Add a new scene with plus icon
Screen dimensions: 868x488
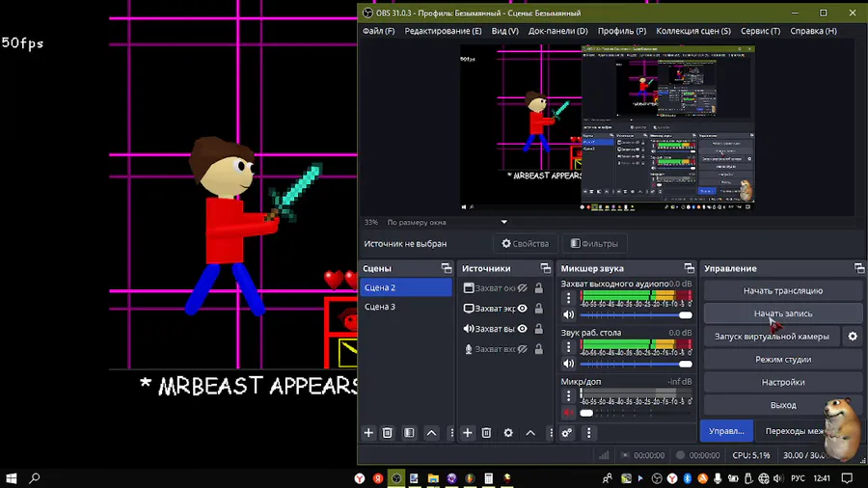368,433
